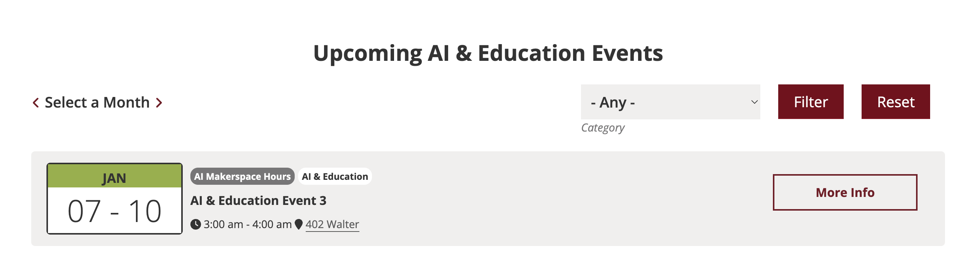Select the AI & Education tag
This screenshot has height=257, width=980.
pyautogui.click(x=335, y=176)
